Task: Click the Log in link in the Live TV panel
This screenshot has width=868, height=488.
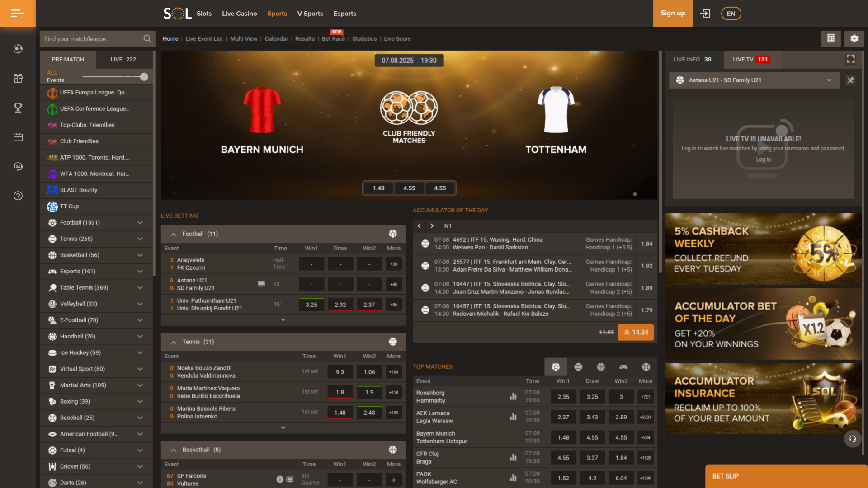Action: 763,159
